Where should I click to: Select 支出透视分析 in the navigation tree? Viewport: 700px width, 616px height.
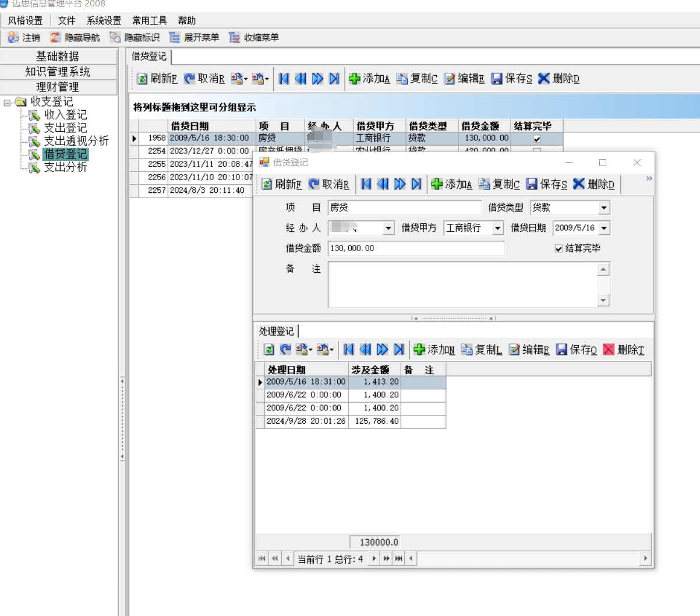(x=76, y=140)
